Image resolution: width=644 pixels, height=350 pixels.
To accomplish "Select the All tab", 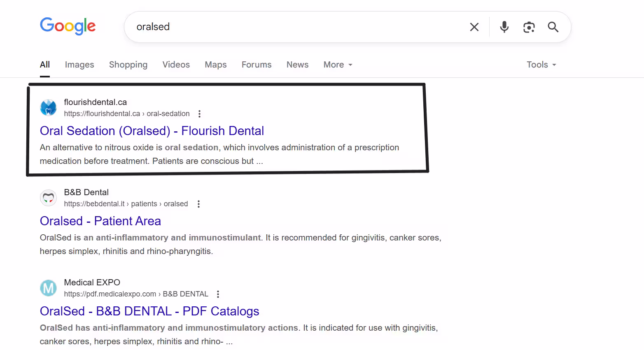I will (x=45, y=65).
